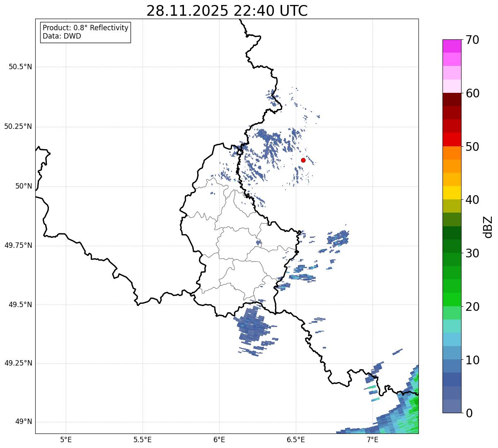
Task: Click the colorbar tick label 20
Action: [x=472, y=307]
